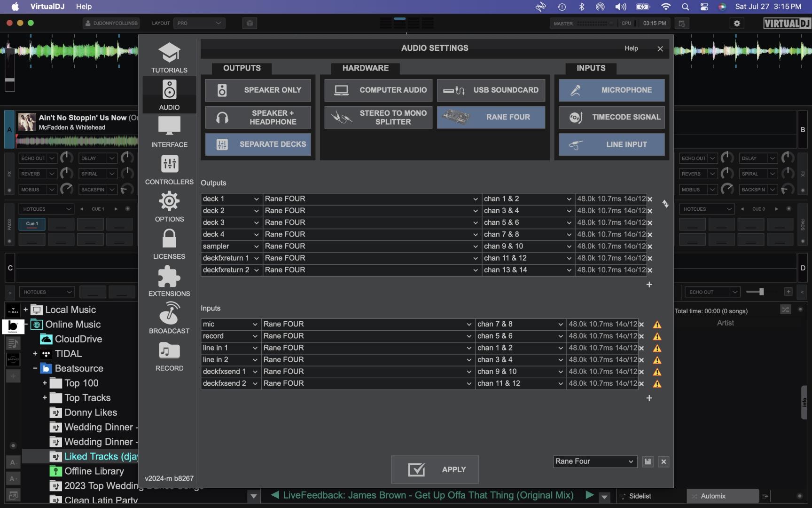Click warning icon on record input row

click(x=657, y=336)
